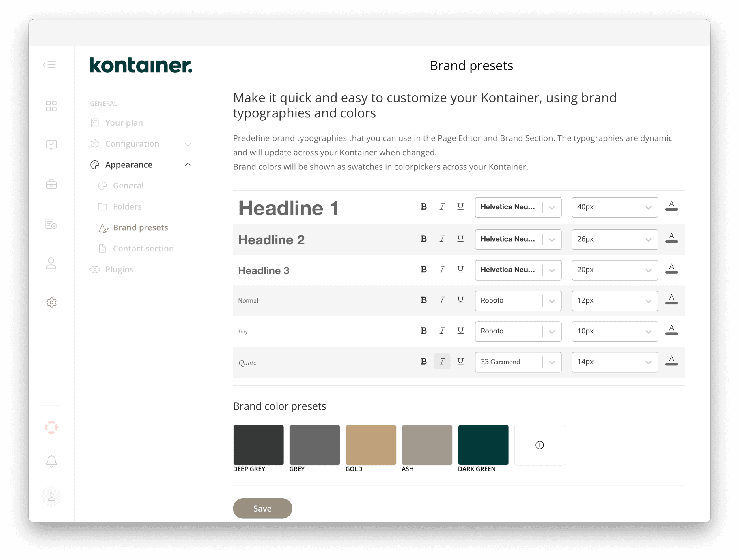The image size is (739, 560).
Task: Open the Contact section page
Action: click(143, 248)
